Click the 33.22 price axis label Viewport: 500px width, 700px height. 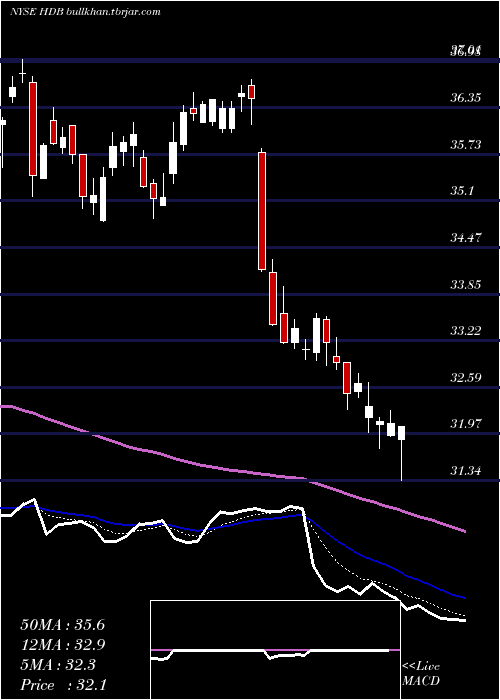466,331
